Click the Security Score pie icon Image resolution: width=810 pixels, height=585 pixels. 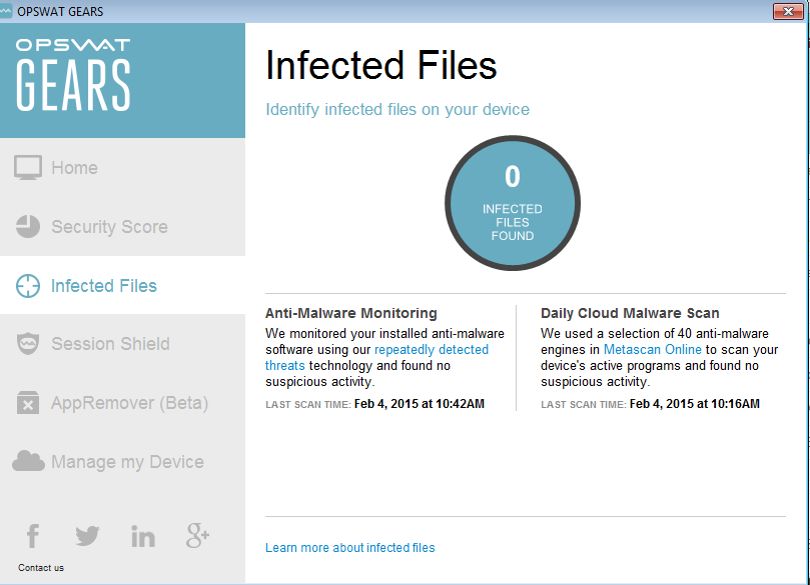coord(28,226)
